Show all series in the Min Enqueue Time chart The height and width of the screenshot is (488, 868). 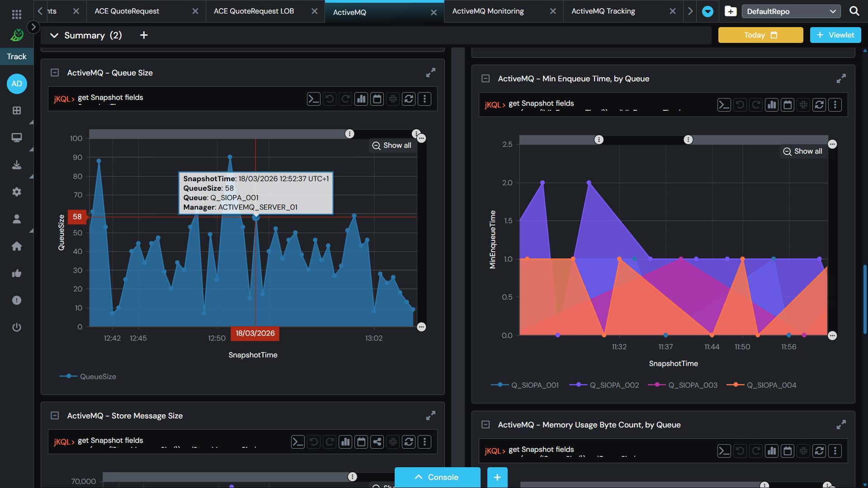point(803,151)
